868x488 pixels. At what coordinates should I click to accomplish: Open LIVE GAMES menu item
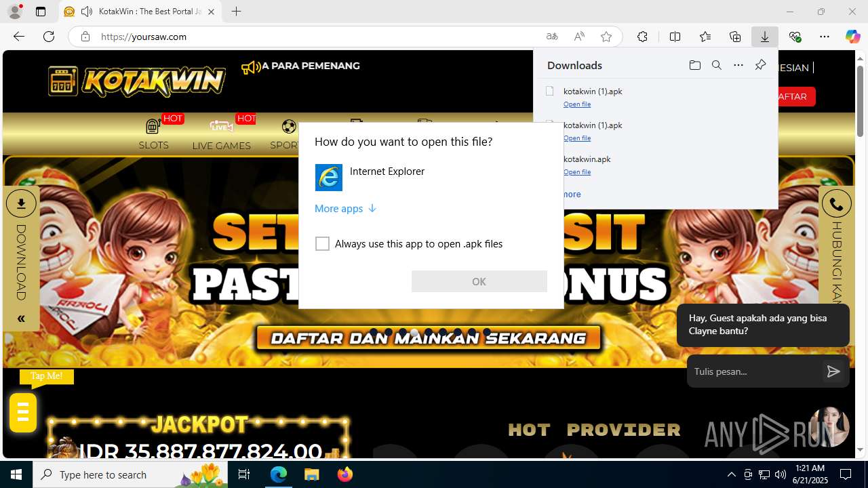(x=221, y=134)
